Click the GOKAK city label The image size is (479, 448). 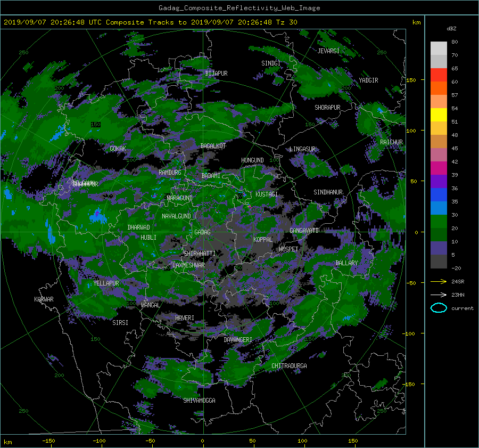(118, 149)
